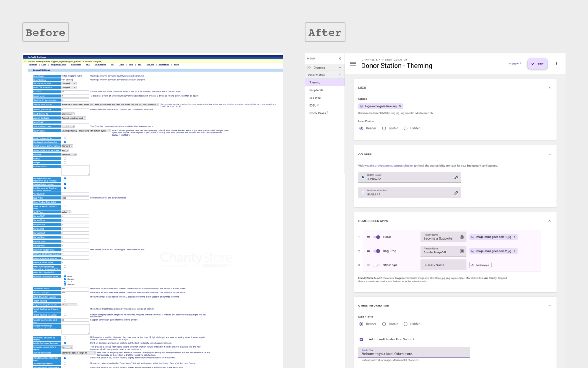
Task: Remove the Logo-name-goes-here.svg file with its X
Action: [400, 106]
